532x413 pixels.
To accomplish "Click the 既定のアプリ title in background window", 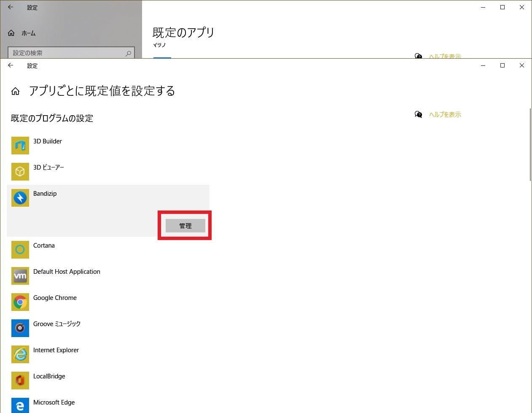I will coord(183,32).
